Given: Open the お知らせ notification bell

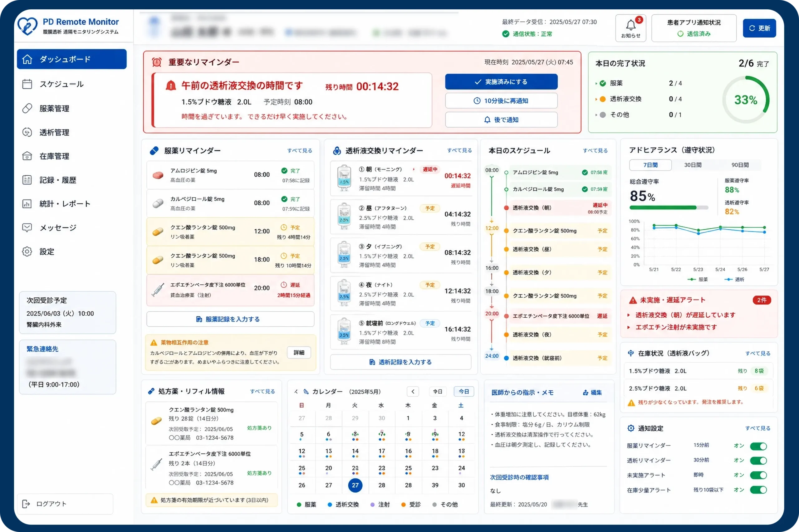Looking at the screenshot, I should coord(631,28).
